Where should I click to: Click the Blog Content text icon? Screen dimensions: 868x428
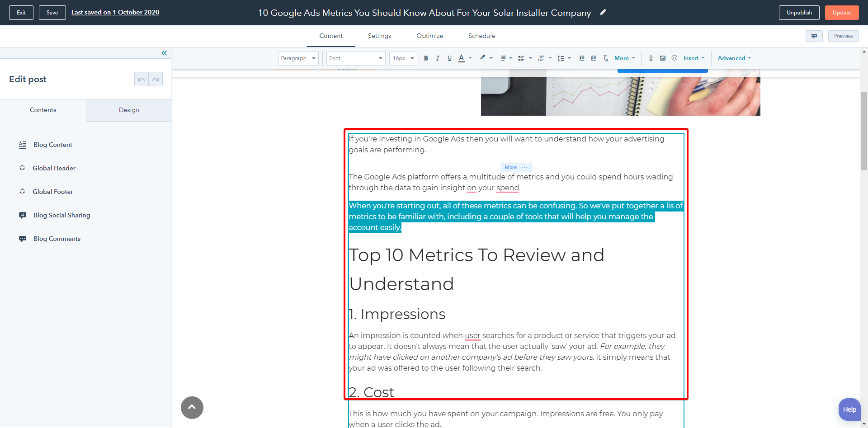pyautogui.click(x=23, y=145)
